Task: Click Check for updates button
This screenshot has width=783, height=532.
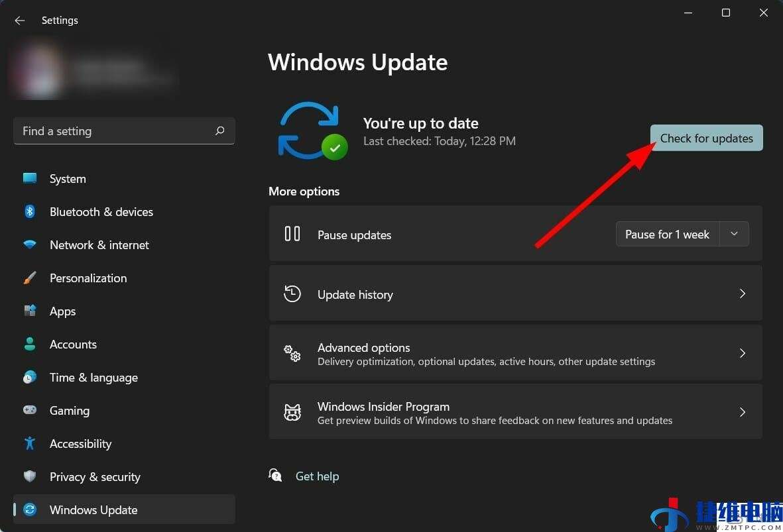Action: pyautogui.click(x=706, y=138)
